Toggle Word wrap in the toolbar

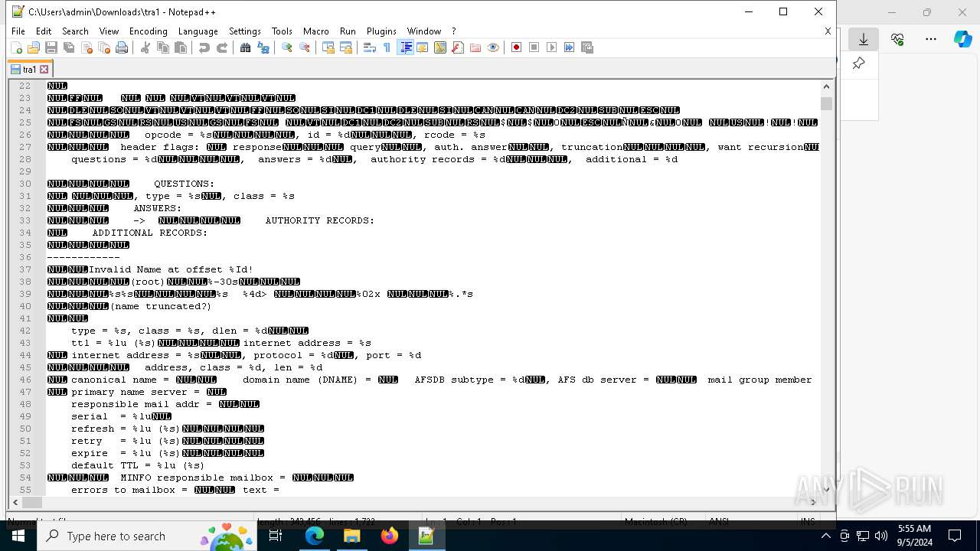[370, 47]
